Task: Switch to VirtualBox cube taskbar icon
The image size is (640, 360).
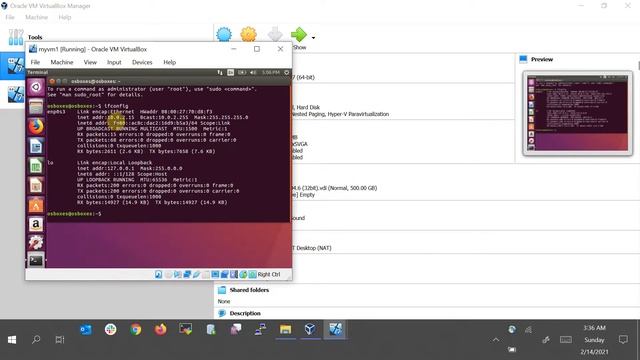Action: (x=310, y=329)
